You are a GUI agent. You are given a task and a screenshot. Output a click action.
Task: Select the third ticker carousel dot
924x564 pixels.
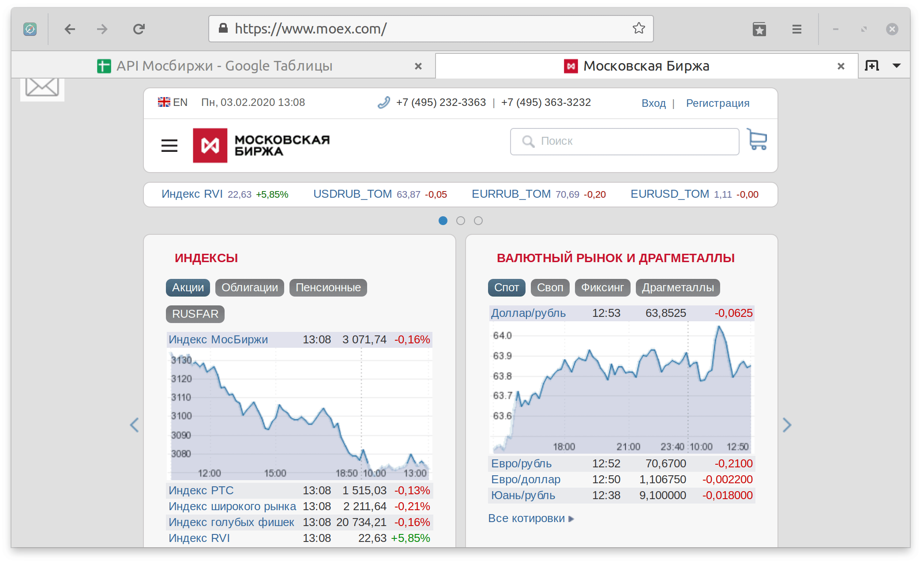[478, 221]
